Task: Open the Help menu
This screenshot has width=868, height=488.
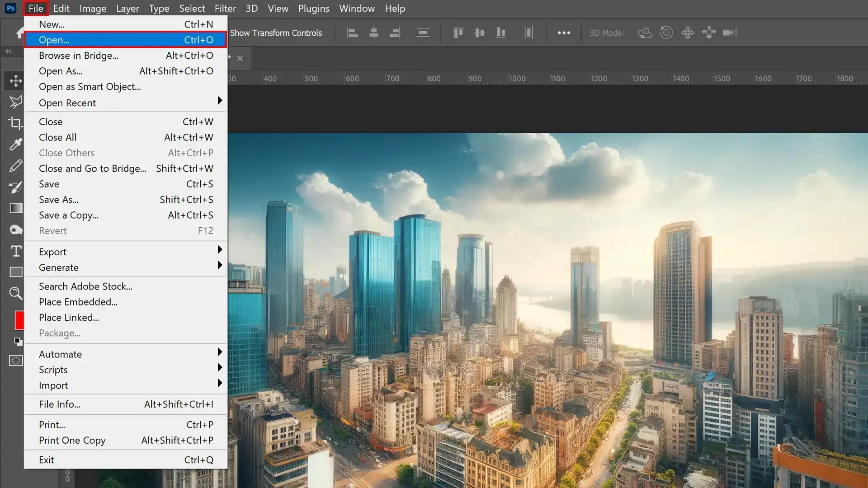Action: click(395, 8)
